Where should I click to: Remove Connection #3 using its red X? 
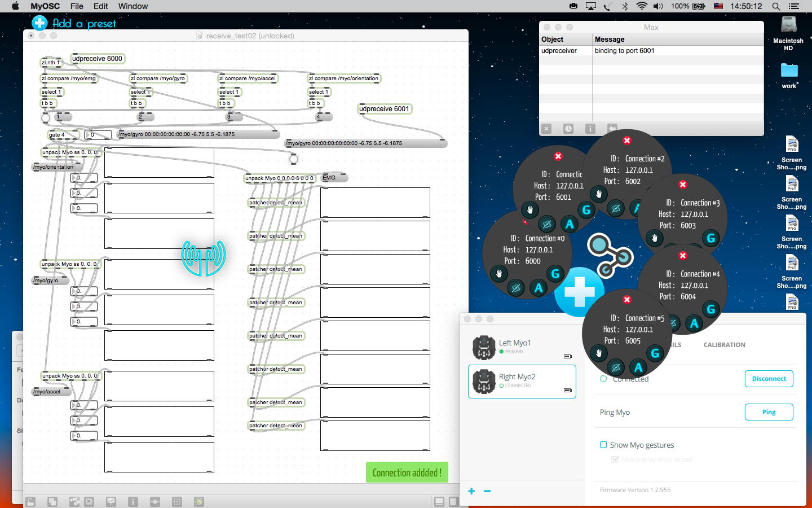[x=682, y=185]
